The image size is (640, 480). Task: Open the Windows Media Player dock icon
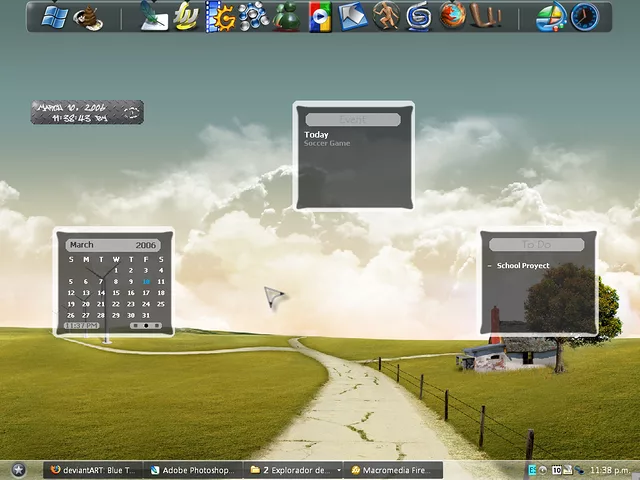pyautogui.click(x=319, y=17)
